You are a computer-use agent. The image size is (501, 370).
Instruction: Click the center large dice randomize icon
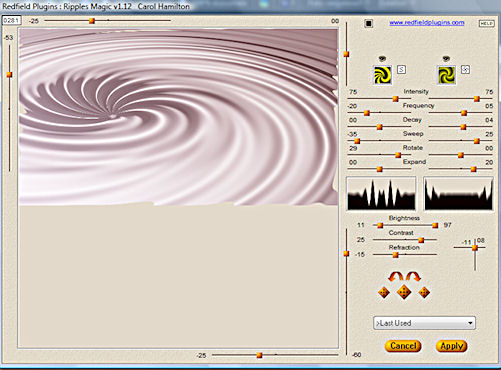[x=404, y=292]
